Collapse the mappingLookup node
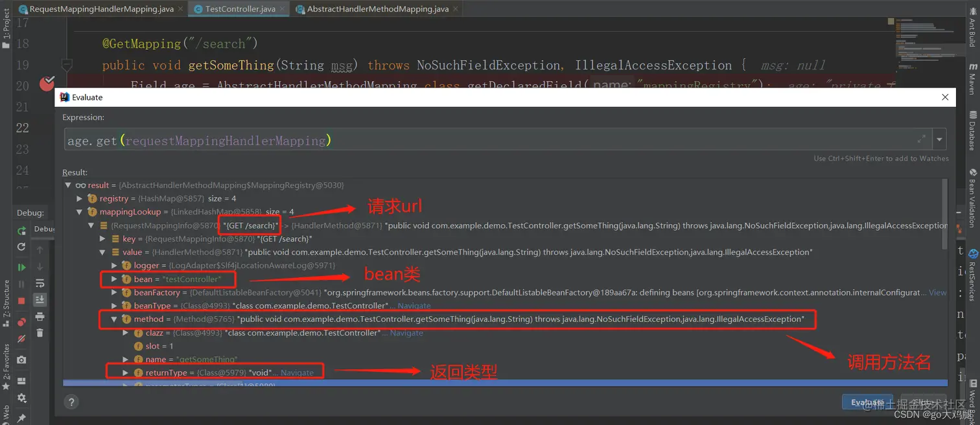Screen dimensions: 980x425 [x=80, y=212]
